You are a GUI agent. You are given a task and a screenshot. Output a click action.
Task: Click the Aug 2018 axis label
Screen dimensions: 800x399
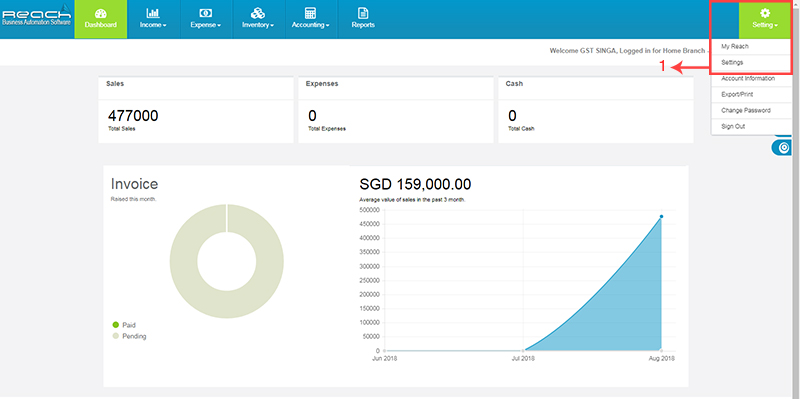[662, 359]
